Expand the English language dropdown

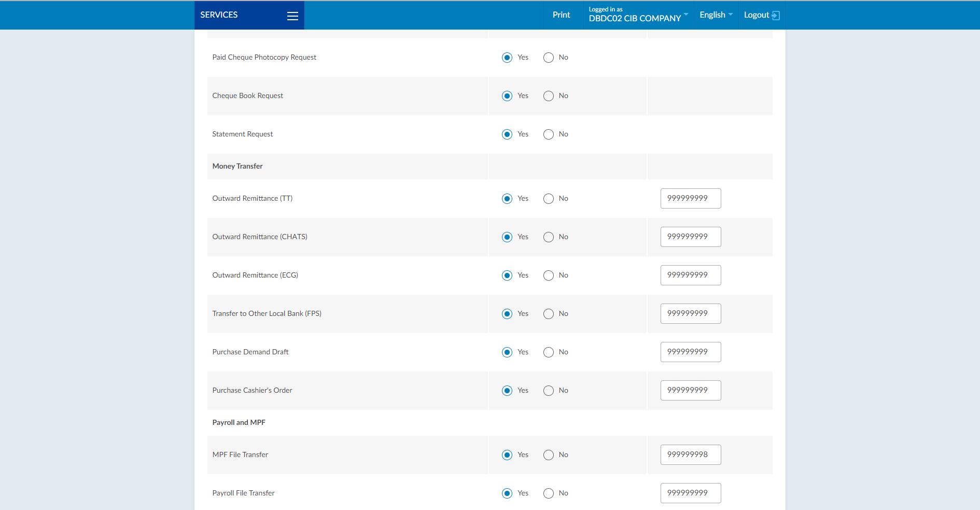(716, 15)
